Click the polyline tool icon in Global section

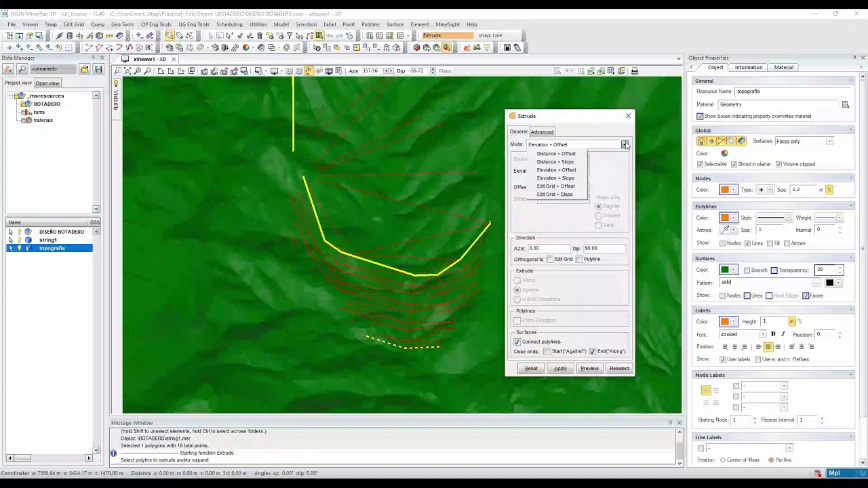click(x=722, y=141)
